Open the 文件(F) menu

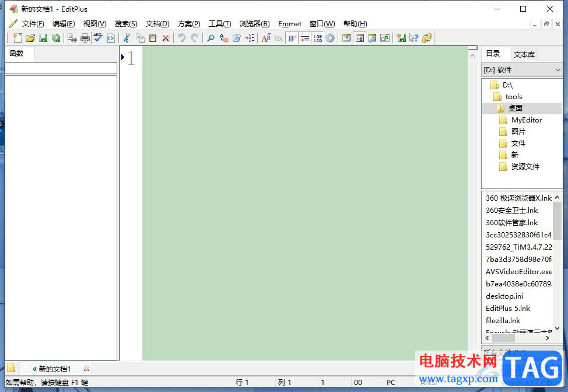(x=33, y=23)
